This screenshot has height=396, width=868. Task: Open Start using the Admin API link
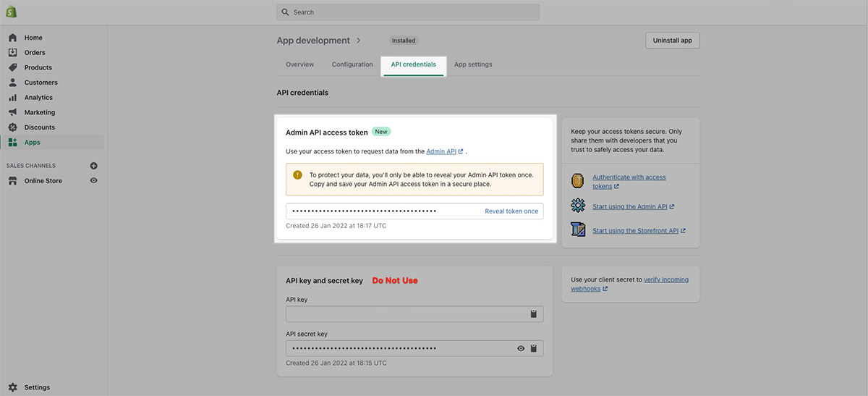633,206
